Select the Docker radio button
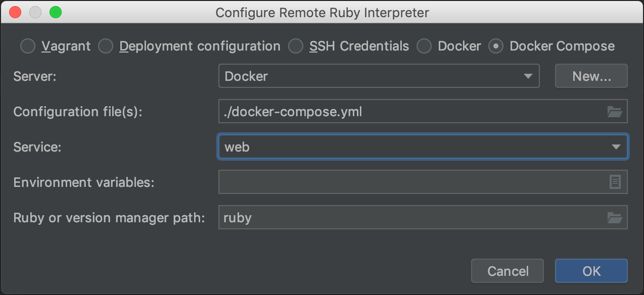644x295 pixels. tap(424, 46)
